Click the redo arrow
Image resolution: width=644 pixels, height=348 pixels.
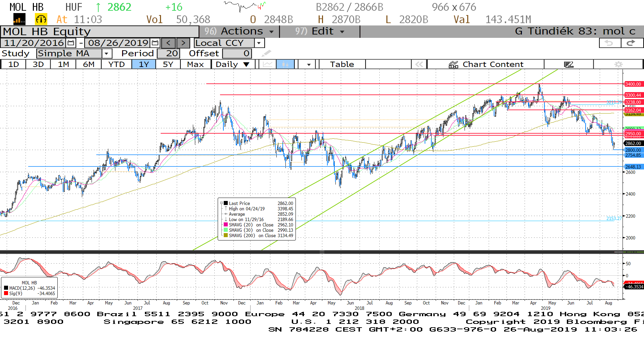coord(632,43)
